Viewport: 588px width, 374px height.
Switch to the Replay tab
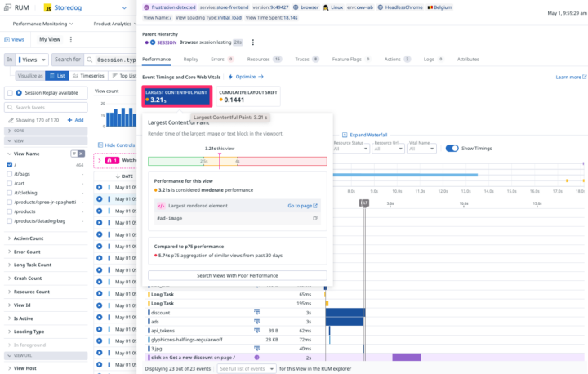pyautogui.click(x=190, y=60)
